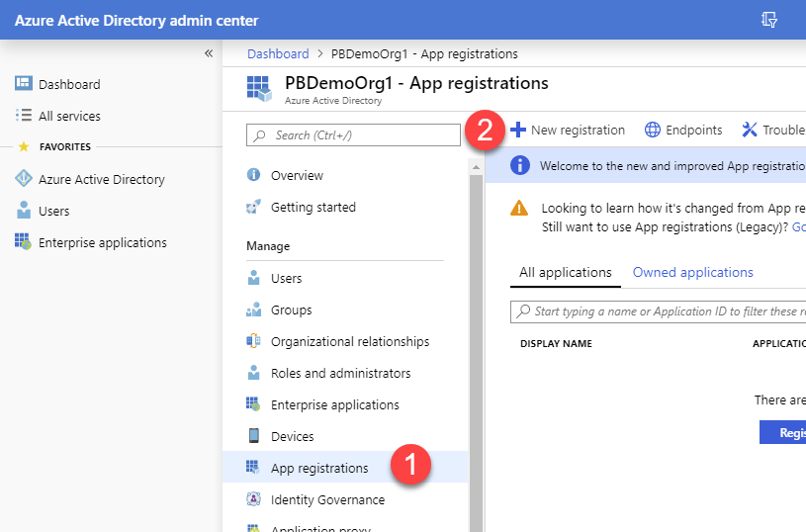The height and width of the screenshot is (532, 806).
Task: Click Azure Active Directory admin center title
Action: point(136,21)
